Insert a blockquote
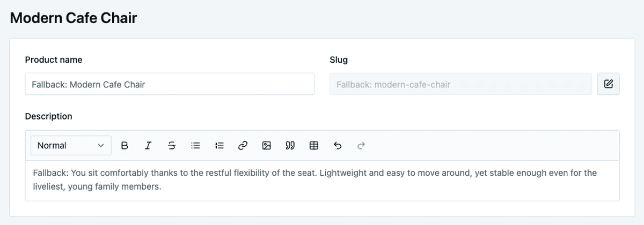Screen dimensions: 644x225 point(290,146)
